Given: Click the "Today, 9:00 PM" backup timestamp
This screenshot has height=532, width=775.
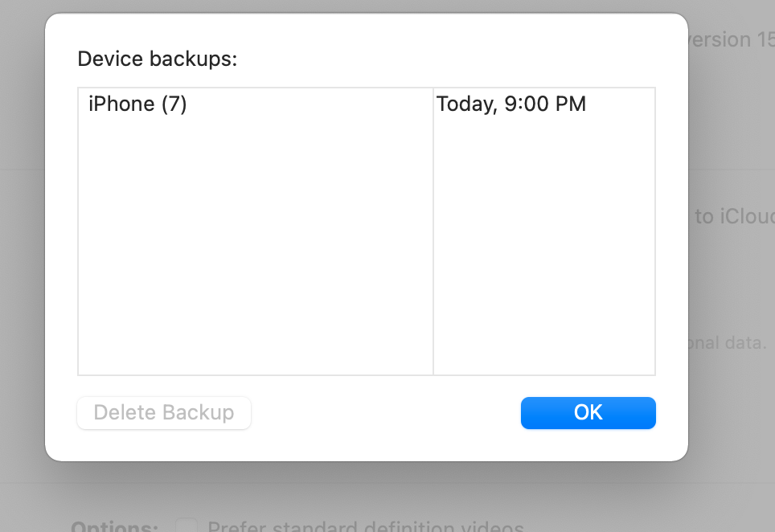Looking at the screenshot, I should click(x=511, y=104).
